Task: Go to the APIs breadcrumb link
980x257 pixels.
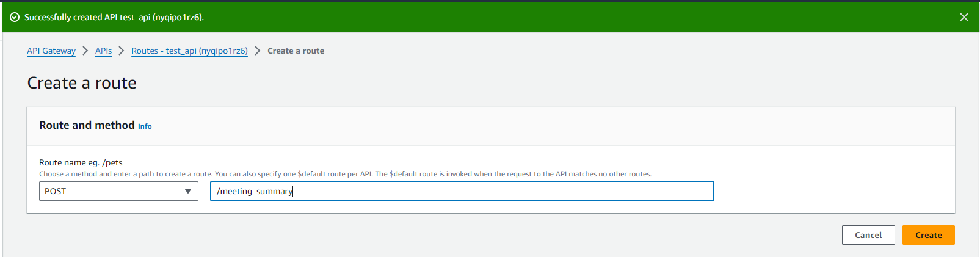Action: [x=103, y=51]
